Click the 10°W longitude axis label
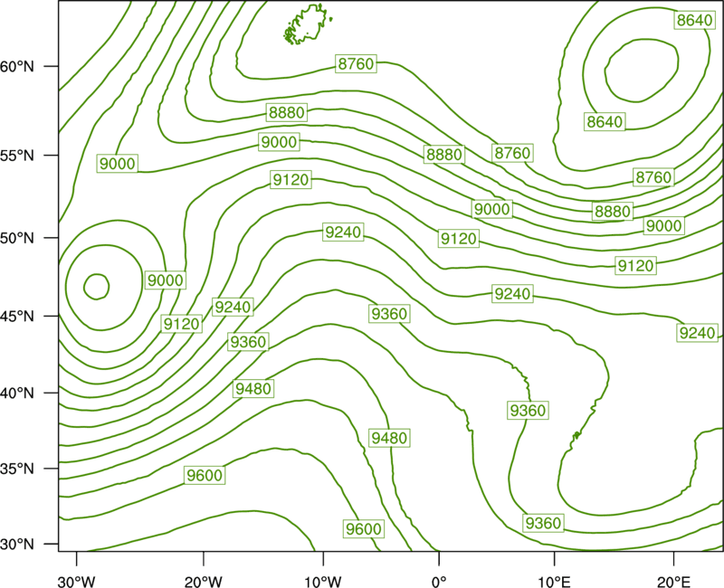The height and width of the screenshot is (588, 724). pyautogui.click(x=323, y=581)
